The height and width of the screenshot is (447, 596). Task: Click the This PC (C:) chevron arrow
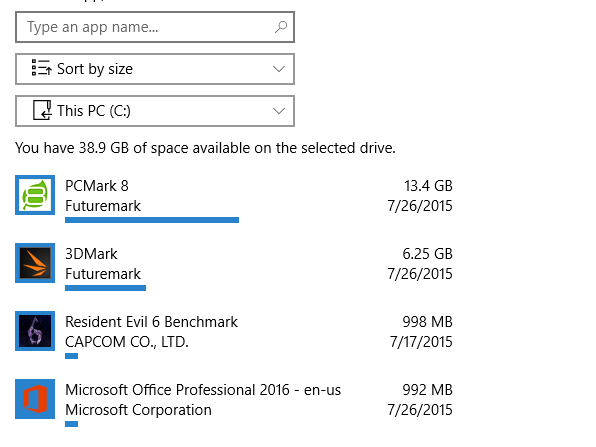coord(279,111)
